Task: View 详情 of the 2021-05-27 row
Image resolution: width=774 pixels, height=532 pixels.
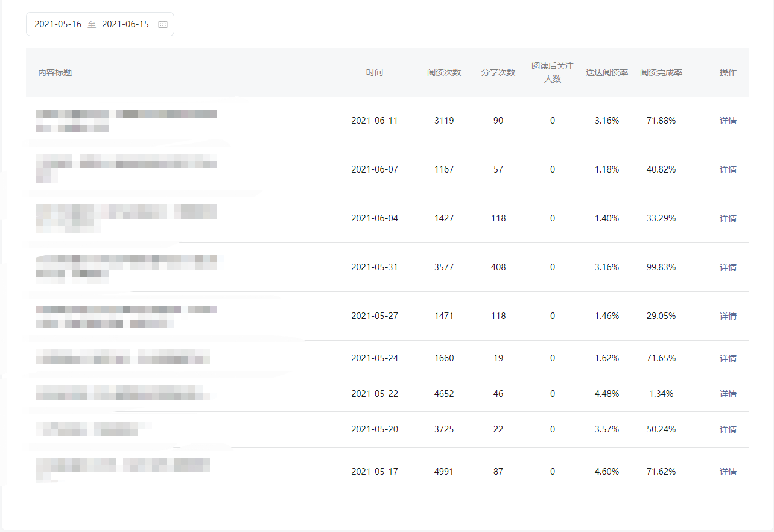Action: (728, 316)
